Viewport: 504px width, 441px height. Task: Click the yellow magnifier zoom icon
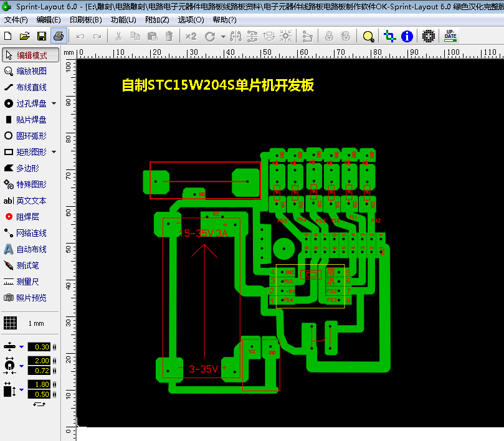(x=368, y=36)
